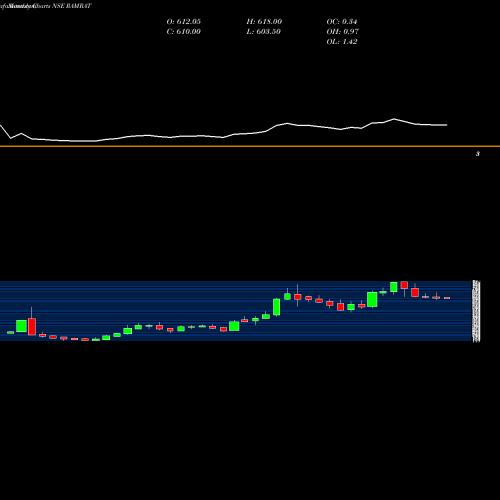
Task: Select the low price text L: 603.50
Action: pyautogui.click(x=264, y=32)
